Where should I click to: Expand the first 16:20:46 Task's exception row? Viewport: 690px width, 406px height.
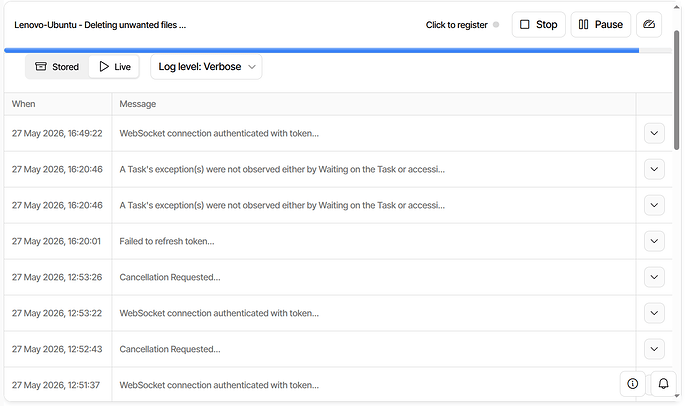point(654,169)
